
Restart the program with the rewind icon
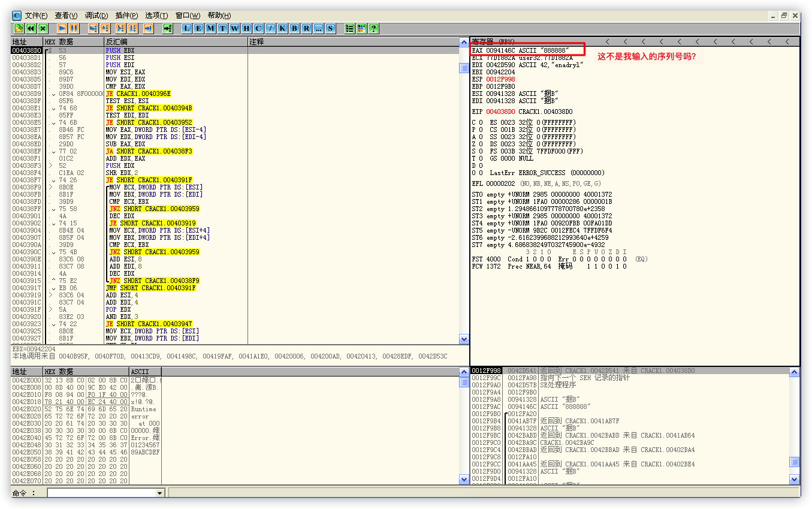tap(31, 28)
